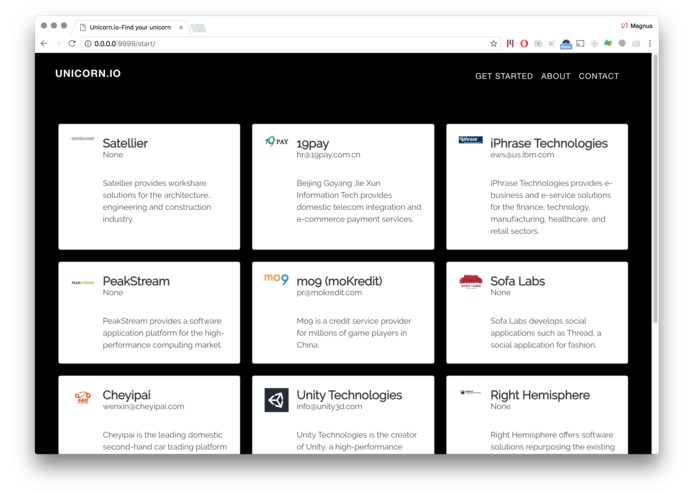Click the PeakStream logo
695x494 pixels.
(x=82, y=282)
